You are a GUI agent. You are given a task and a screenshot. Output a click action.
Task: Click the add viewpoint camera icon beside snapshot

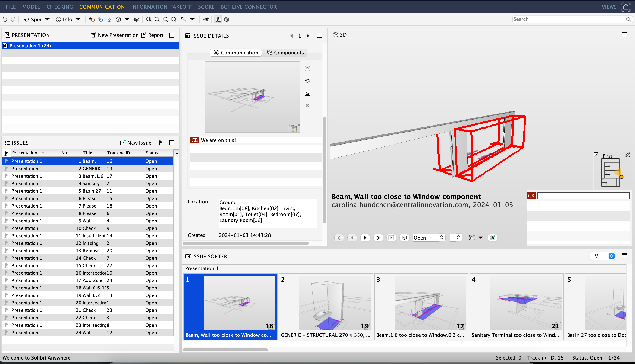coord(307,69)
